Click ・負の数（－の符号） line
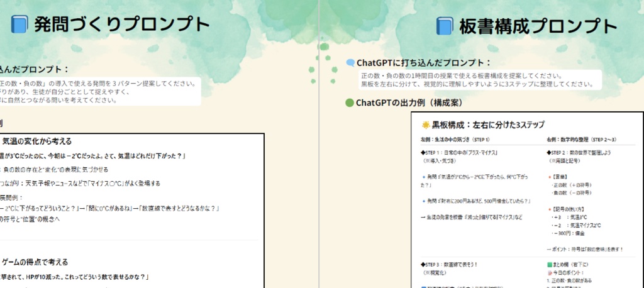The image size is (644, 288). tap(571, 192)
